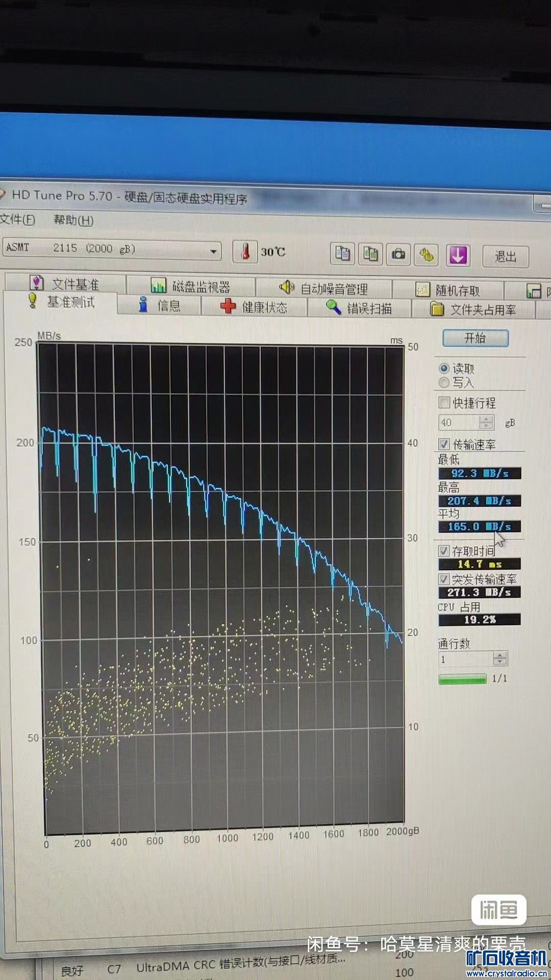This screenshot has width=551, height=980.
Task: Toggle the 突发传输速率 checkbox
Action: [x=444, y=579]
